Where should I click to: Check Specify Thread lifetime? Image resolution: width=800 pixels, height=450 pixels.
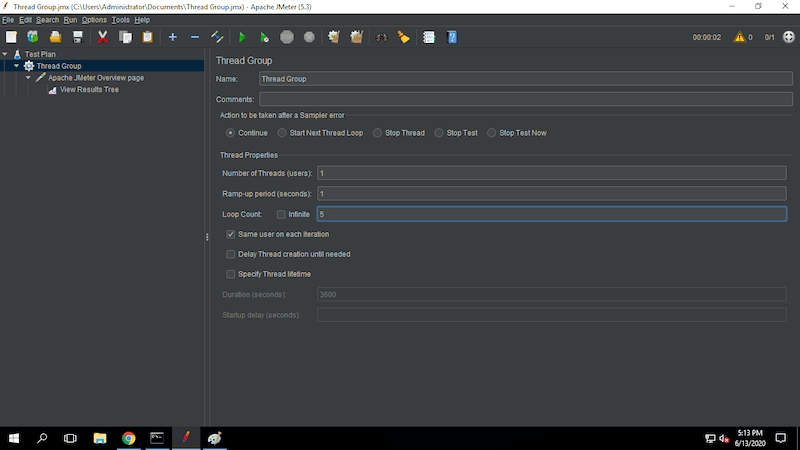point(231,274)
